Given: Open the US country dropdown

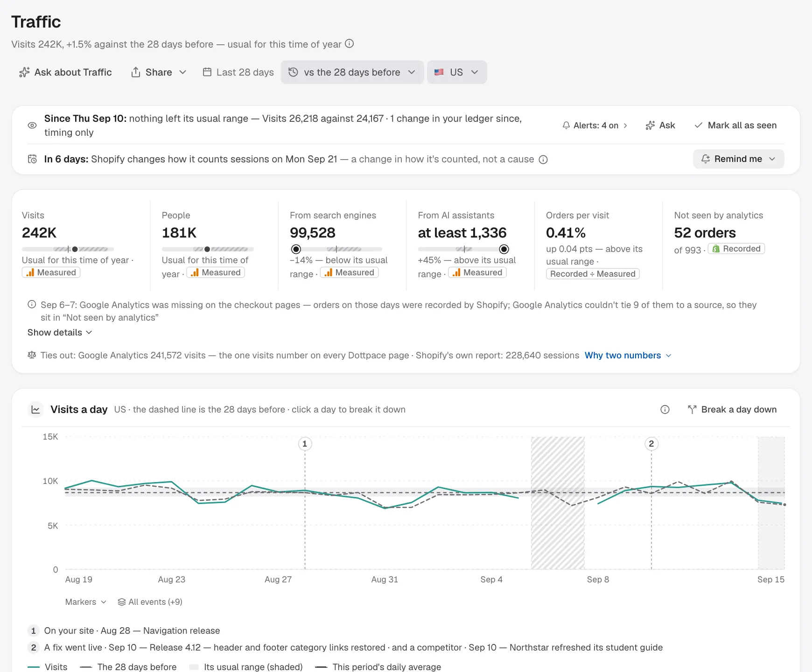Looking at the screenshot, I should coord(457,72).
